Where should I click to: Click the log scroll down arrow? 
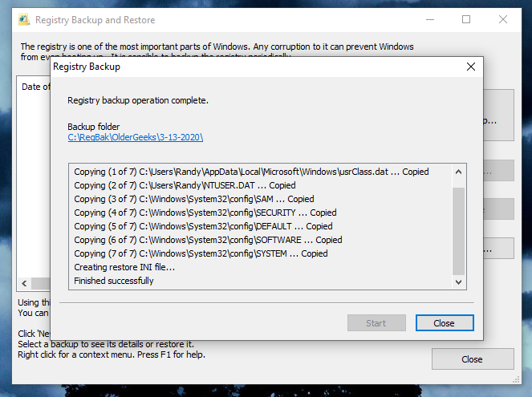pos(459,282)
